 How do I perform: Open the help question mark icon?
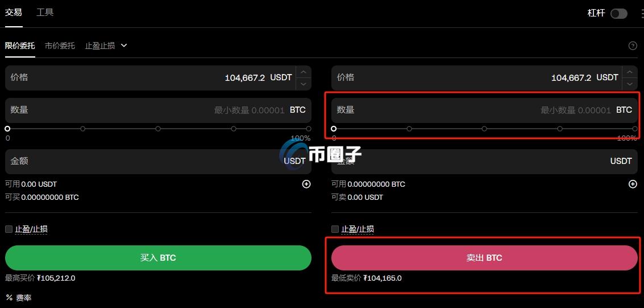633,46
